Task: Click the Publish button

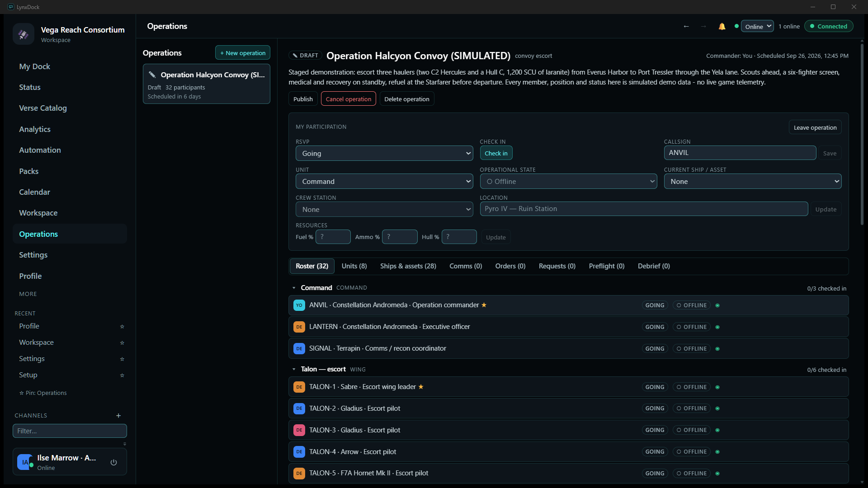Action: pyautogui.click(x=303, y=99)
